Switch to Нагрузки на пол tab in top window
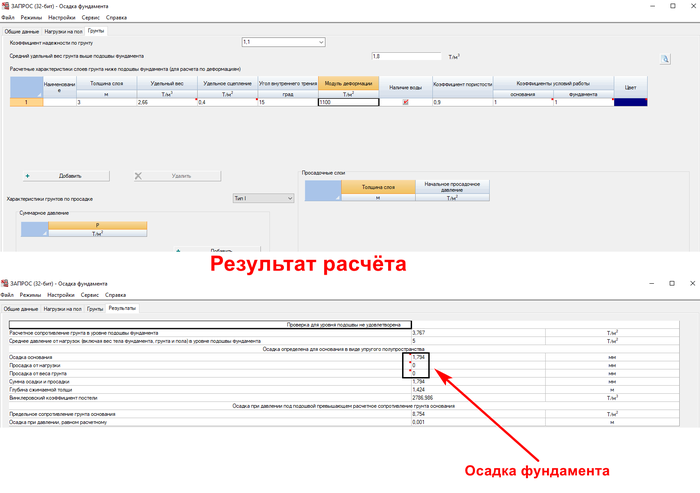This screenshot has height=493, width=700. tap(65, 30)
